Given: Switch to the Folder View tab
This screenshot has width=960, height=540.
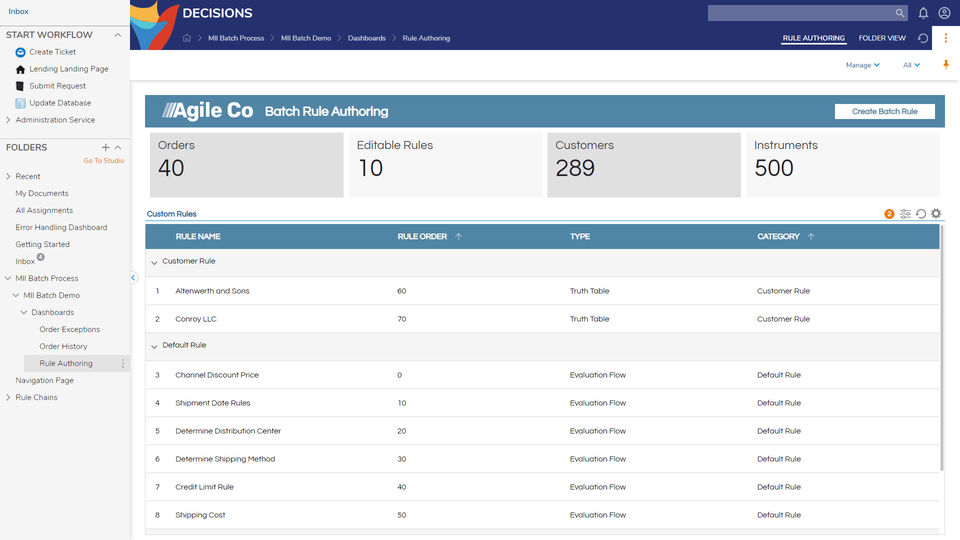Looking at the screenshot, I should (x=882, y=38).
